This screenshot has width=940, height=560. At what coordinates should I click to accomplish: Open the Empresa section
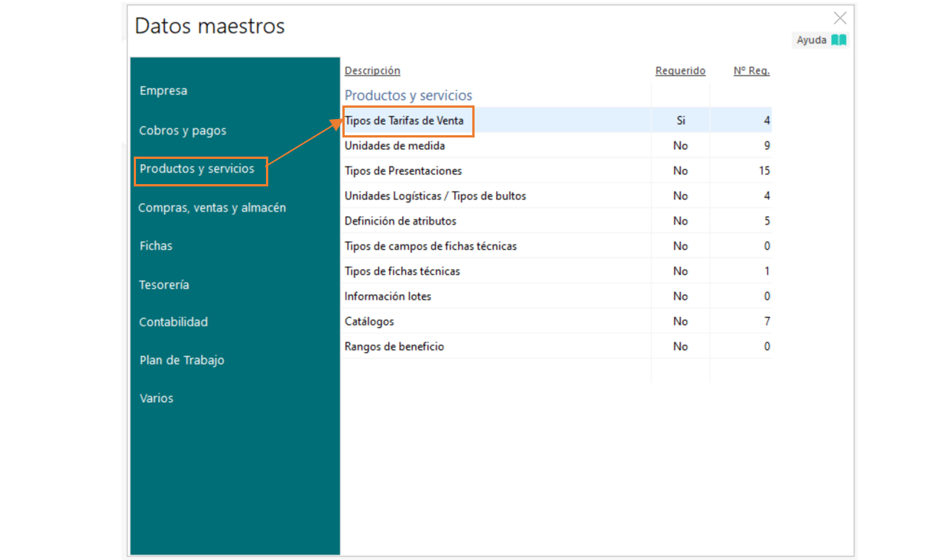click(x=163, y=91)
